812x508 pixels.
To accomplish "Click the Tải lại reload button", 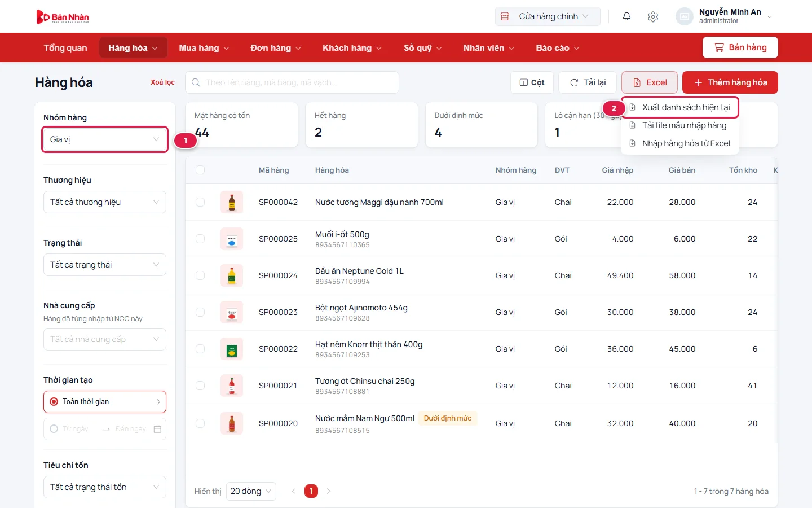I will point(588,82).
